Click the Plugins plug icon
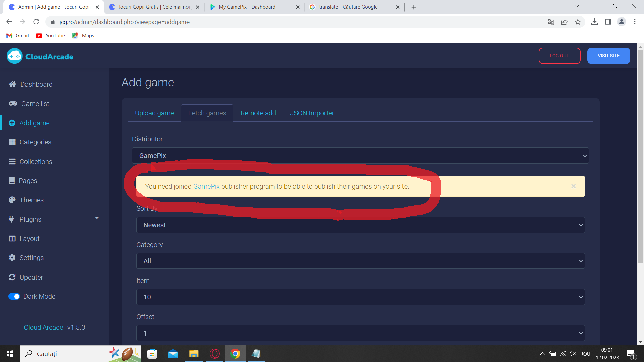Viewport: 644px width, 362px height. 11,219
